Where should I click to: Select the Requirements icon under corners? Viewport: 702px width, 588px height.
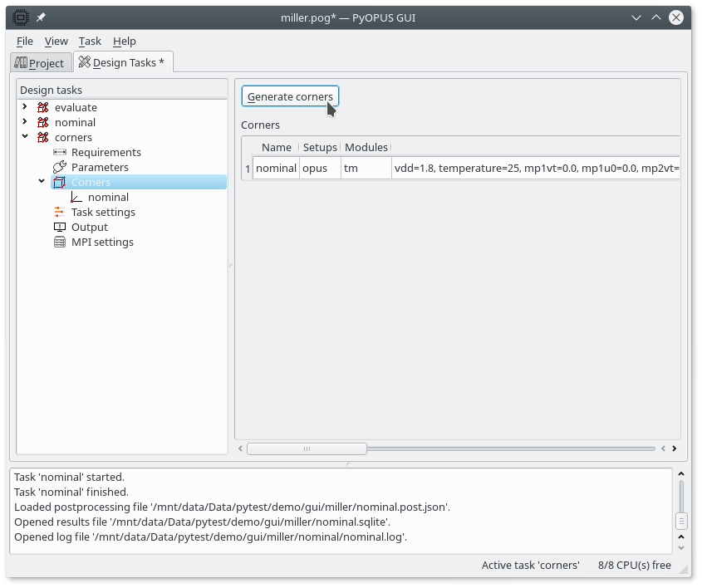tap(60, 152)
